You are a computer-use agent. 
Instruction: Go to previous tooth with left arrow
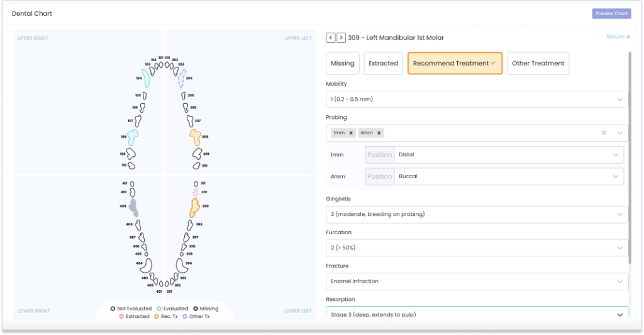coord(330,38)
